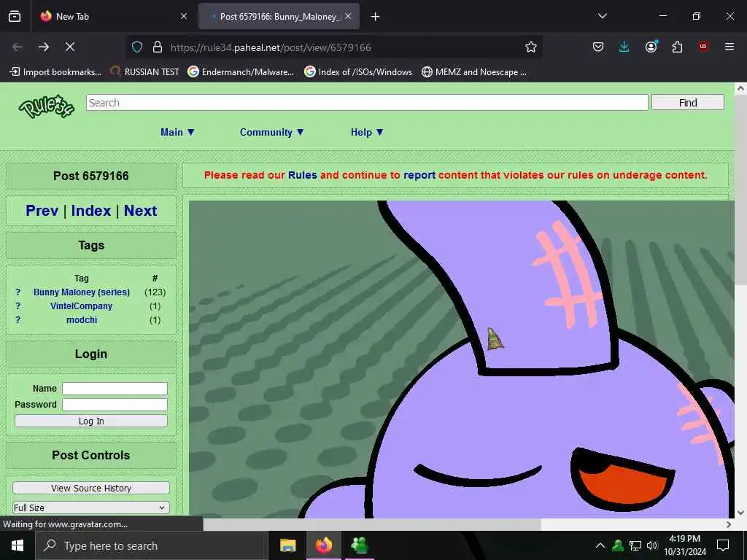The image size is (747, 560).
Task: Open the Firefox hamburger menu
Action: point(729,47)
